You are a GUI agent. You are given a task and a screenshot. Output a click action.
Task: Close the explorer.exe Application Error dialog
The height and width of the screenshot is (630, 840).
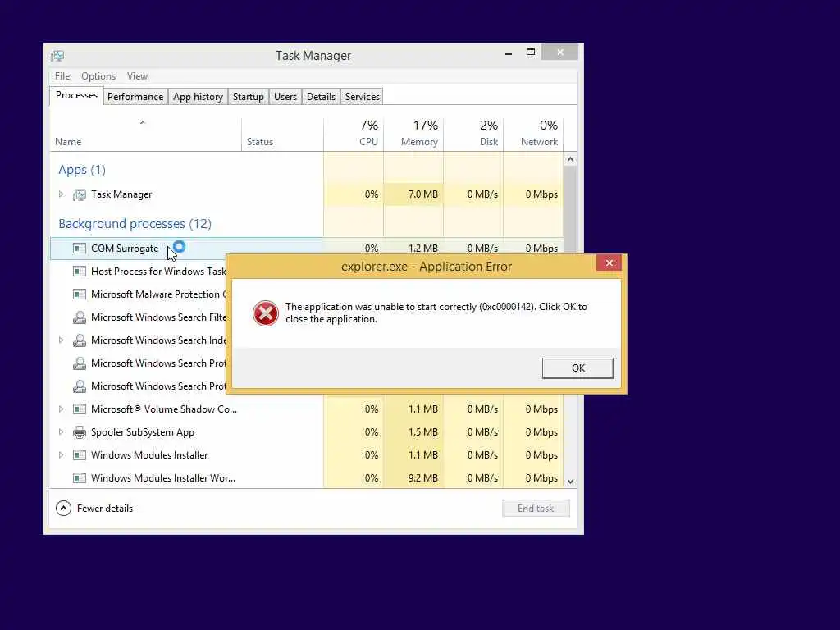click(609, 263)
